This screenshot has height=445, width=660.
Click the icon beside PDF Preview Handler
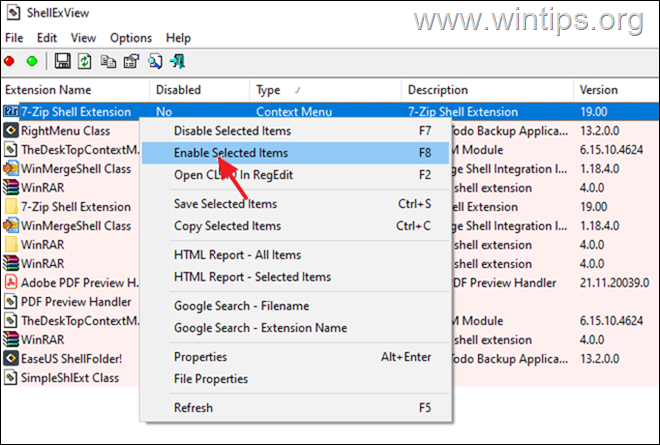(x=11, y=301)
